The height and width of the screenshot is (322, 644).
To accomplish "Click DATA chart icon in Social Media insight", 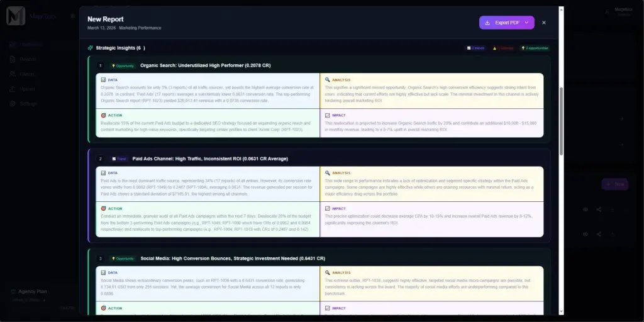I will [104, 272].
